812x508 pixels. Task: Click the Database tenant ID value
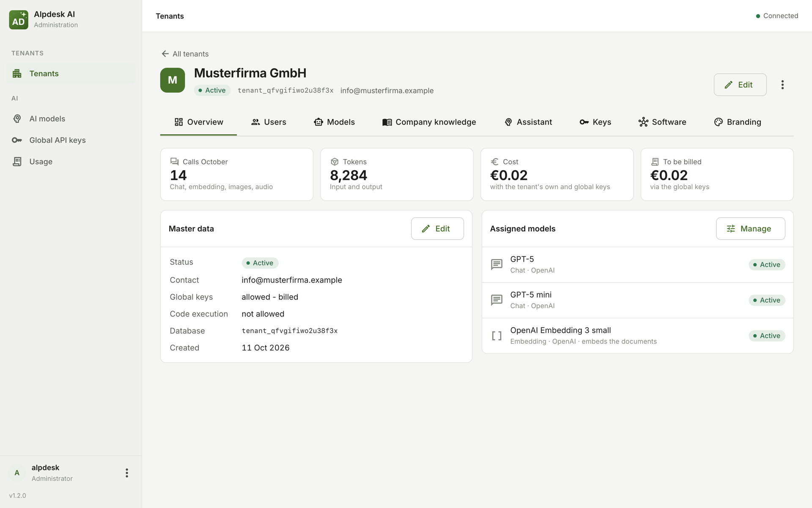coord(290,331)
